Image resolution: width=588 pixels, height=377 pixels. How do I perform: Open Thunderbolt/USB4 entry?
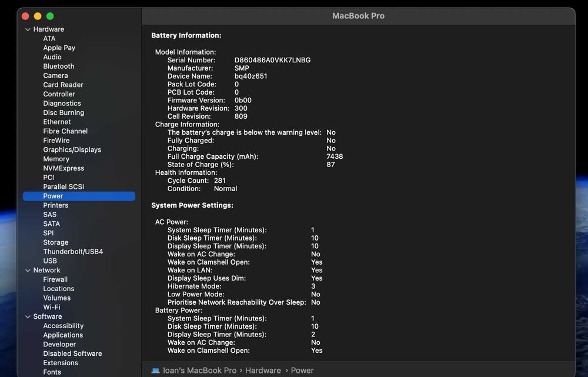coord(73,252)
